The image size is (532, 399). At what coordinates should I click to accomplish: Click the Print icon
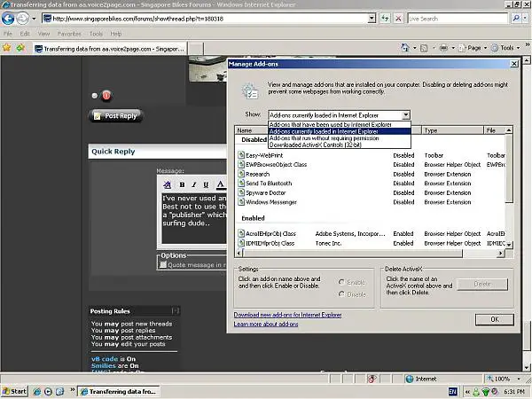pyautogui.click(x=443, y=48)
